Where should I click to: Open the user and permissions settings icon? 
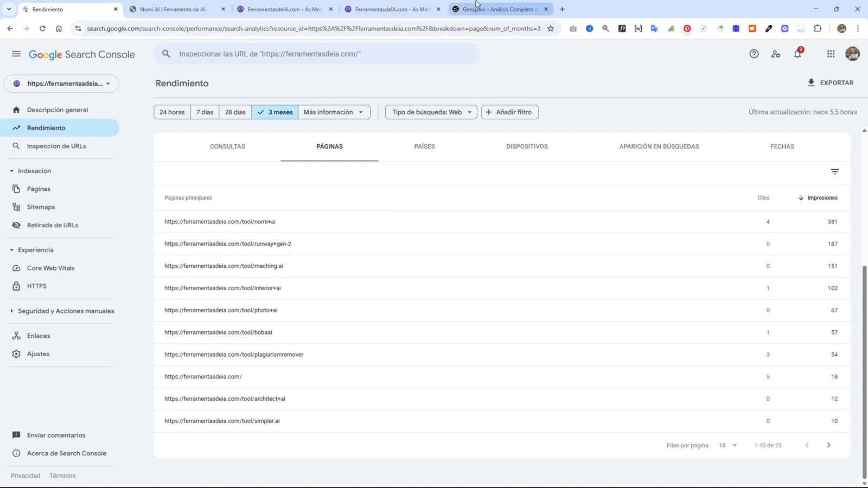775,54
